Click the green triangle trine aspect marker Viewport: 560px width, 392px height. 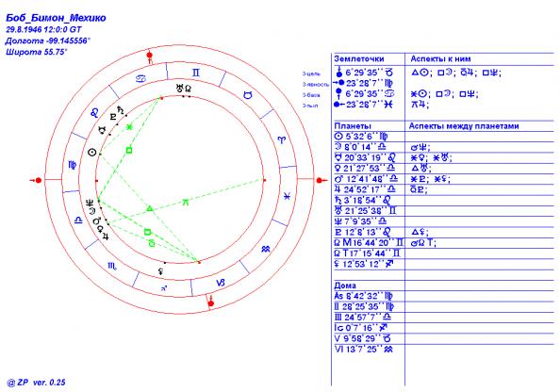[x=150, y=208]
